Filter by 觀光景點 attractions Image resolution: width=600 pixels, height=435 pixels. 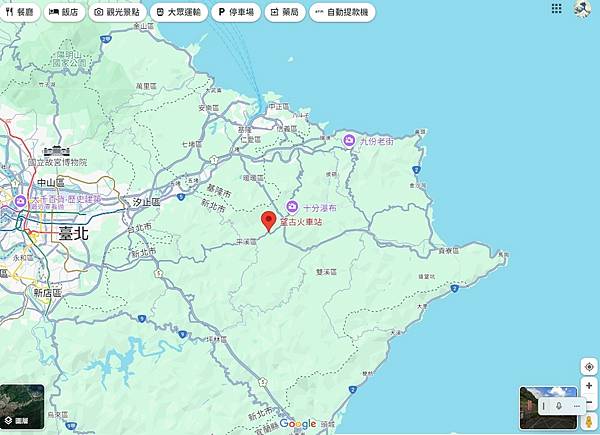(x=117, y=12)
